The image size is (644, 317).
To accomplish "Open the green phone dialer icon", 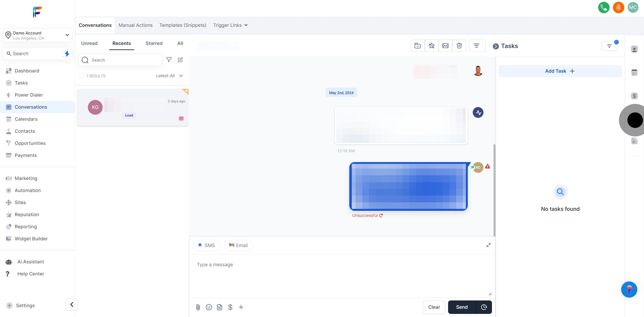I will click(x=604, y=8).
